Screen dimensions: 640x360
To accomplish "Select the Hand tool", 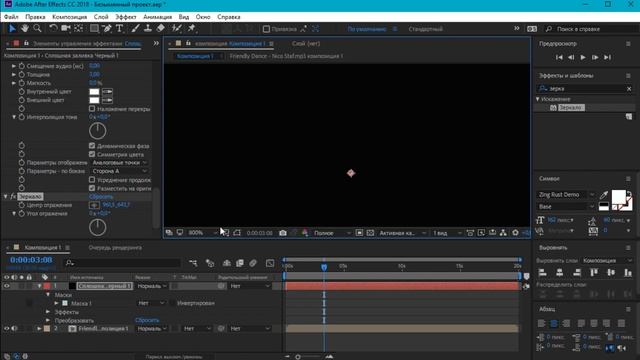I will 25,28.
